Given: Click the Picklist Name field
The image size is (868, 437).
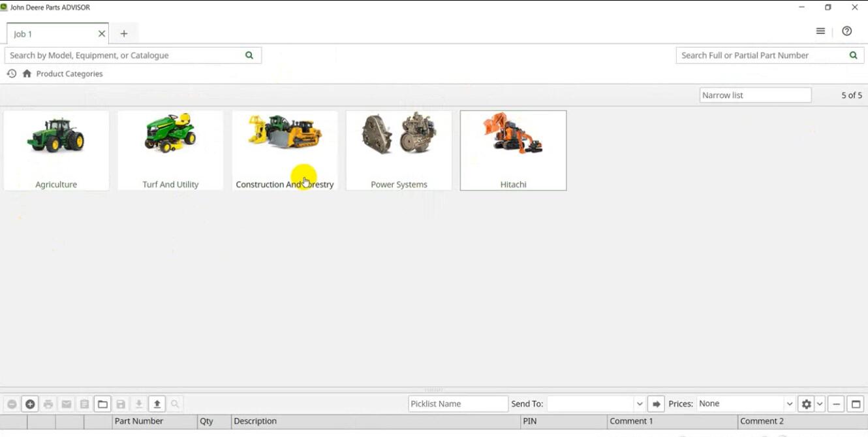Looking at the screenshot, I should point(458,404).
